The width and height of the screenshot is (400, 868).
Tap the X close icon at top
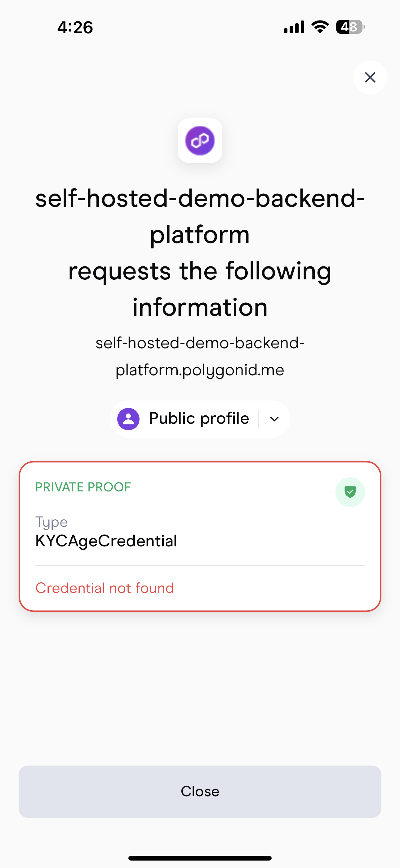(370, 78)
